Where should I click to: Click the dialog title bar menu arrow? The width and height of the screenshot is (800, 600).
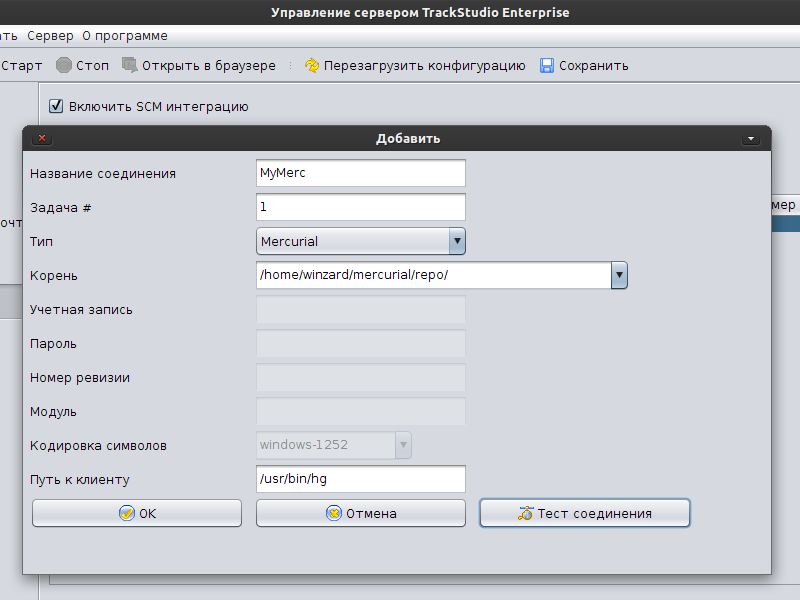[751, 139]
